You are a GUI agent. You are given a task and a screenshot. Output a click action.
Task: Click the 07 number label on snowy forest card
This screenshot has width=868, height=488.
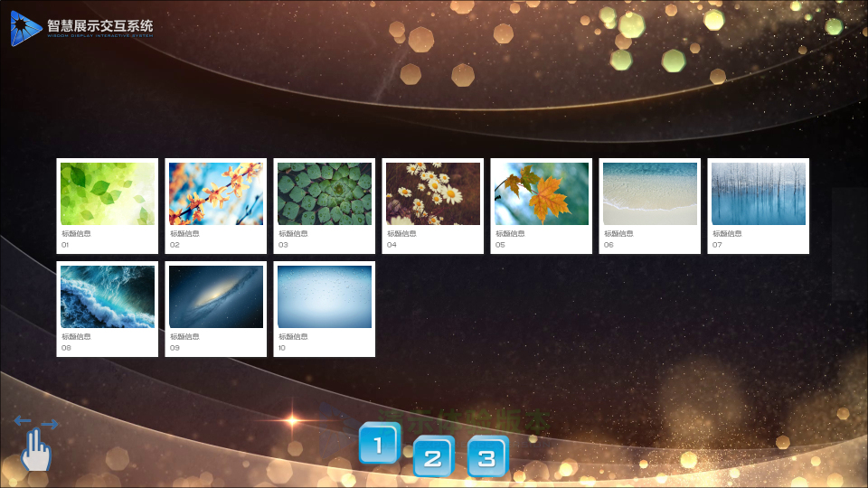[717, 245]
